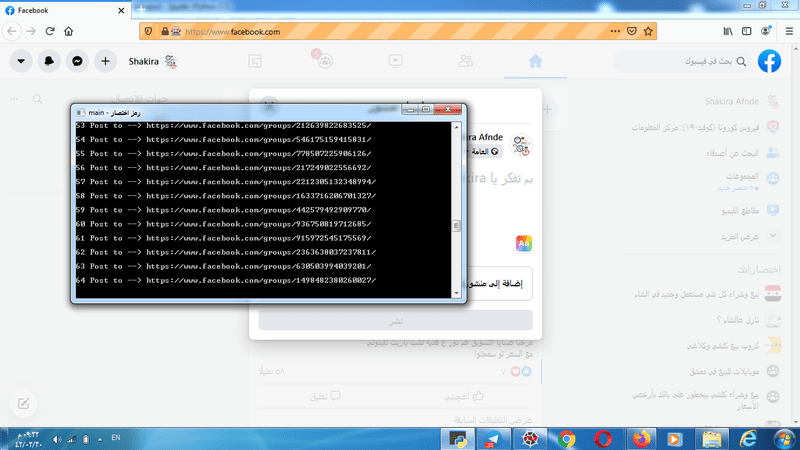Screen dimensions: 800x450
Task: Open Telegram from the taskbar
Action: [493, 439]
